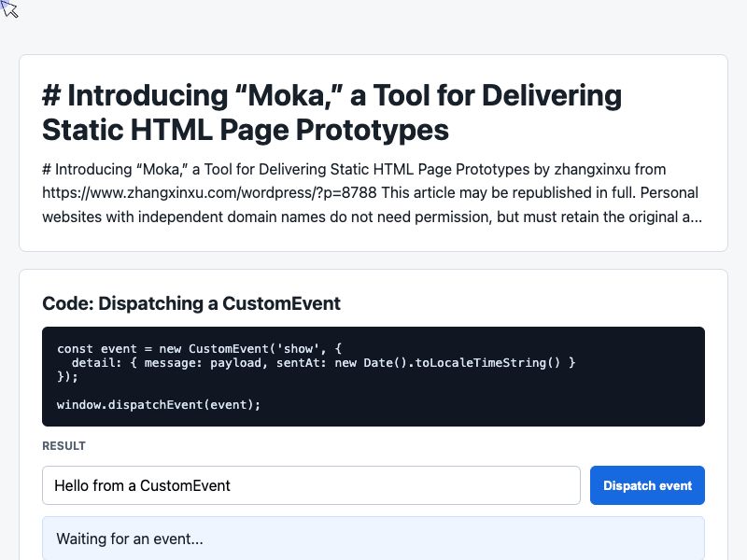Click the 'Introducing "Moka,"' page title heading
The width and height of the screenshot is (747, 560).
point(332,112)
